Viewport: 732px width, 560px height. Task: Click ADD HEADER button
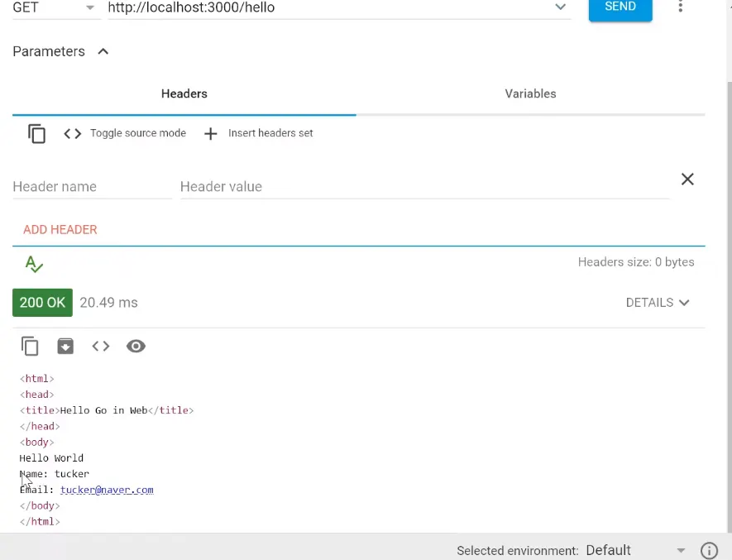click(60, 230)
